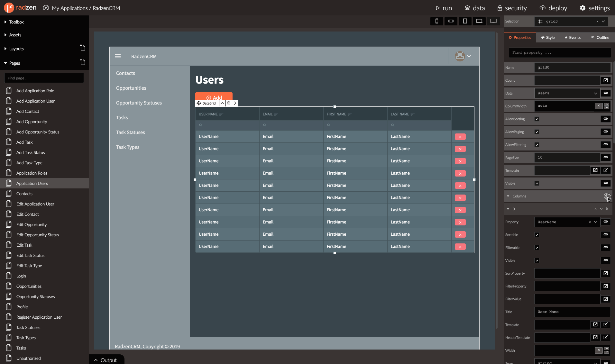Screen dimensions: 615x364
Task: Click the data-bind link icon for PageSize
Action: [606, 158]
